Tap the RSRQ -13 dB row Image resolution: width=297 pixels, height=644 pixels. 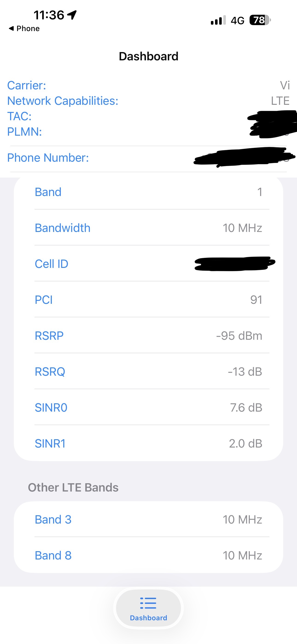pos(148,372)
